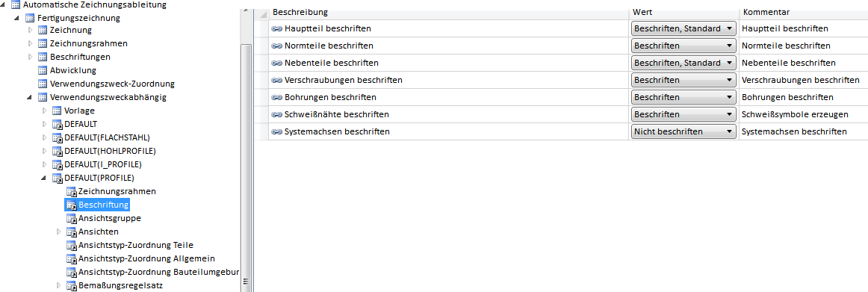The width and height of the screenshot is (868, 292).
Task: Click the link icon beside Systemachsen beschriften
Action: (277, 131)
